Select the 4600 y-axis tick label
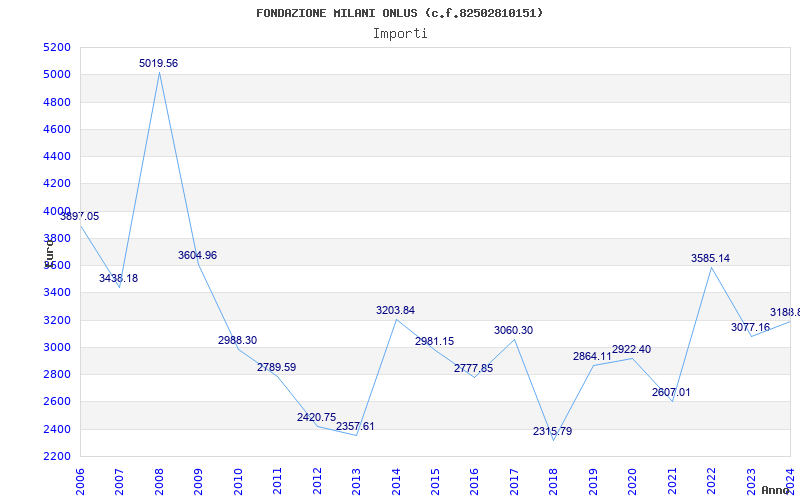800x500 pixels. [x=57, y=129]
